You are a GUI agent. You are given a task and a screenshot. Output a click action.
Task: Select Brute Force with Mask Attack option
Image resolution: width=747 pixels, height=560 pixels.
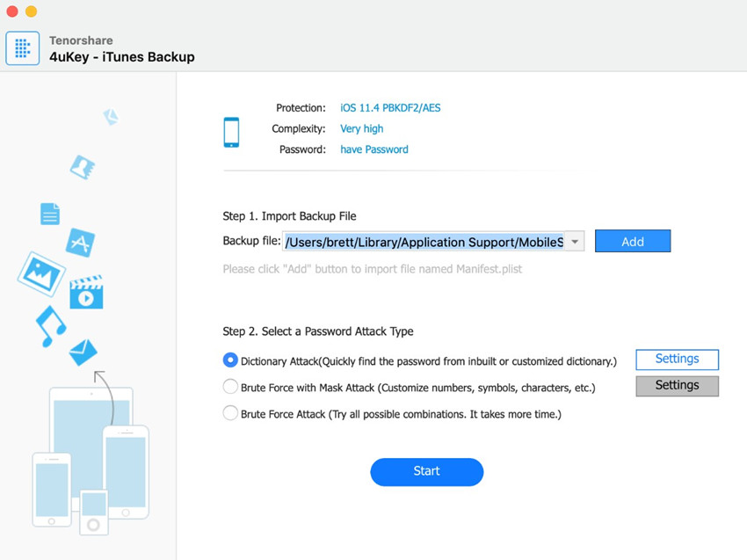tap(230, 387)
